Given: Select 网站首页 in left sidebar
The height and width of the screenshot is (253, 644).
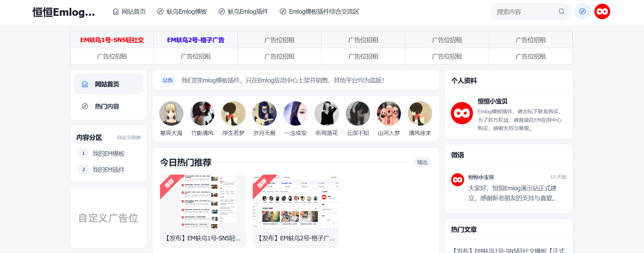Looking at the screenshot, I should tap(108, 84).
